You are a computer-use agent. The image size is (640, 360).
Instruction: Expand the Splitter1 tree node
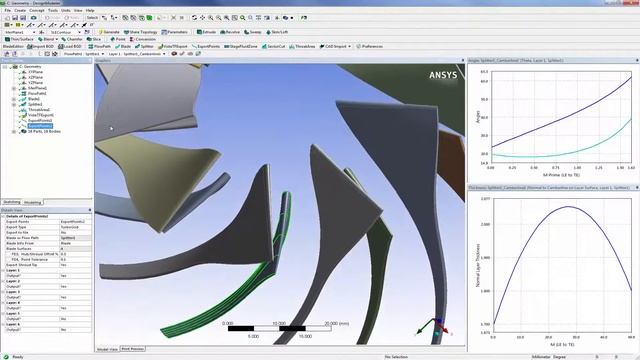[x=14, y=104]
